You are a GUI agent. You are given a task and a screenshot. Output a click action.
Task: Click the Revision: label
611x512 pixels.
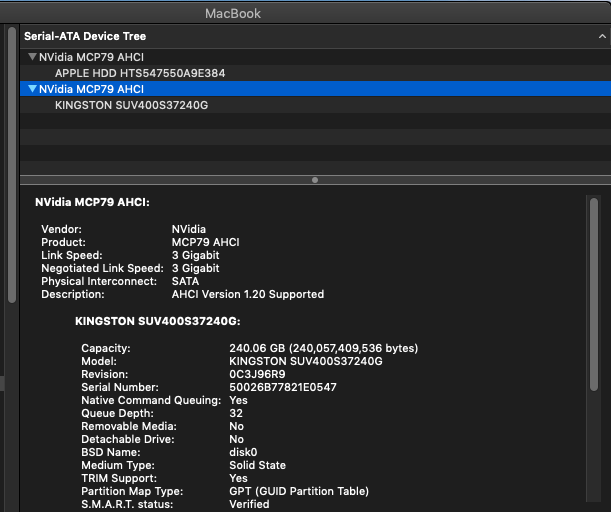[104, 374]
